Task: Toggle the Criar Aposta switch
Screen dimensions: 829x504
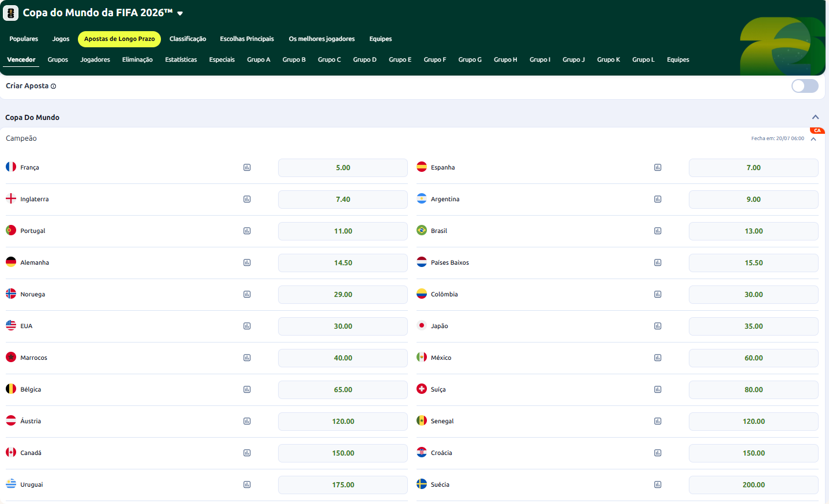Action: [805, 86]
